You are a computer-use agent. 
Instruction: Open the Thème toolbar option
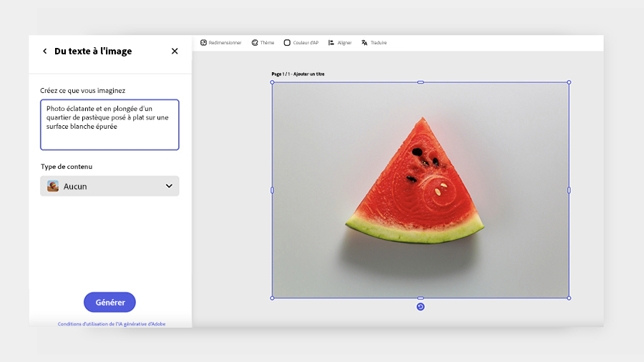click(x=263, y=43)
